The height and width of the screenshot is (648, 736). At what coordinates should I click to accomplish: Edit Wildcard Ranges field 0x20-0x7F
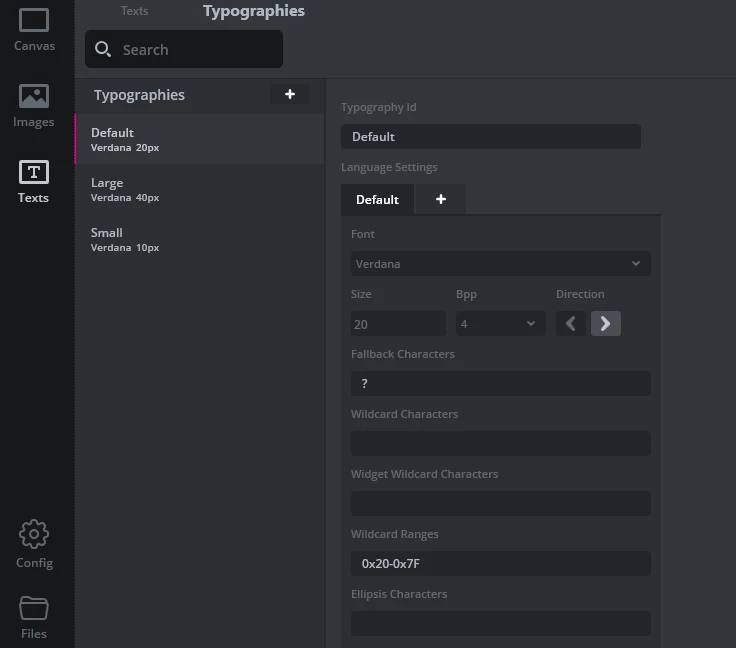tap(500, 564)
